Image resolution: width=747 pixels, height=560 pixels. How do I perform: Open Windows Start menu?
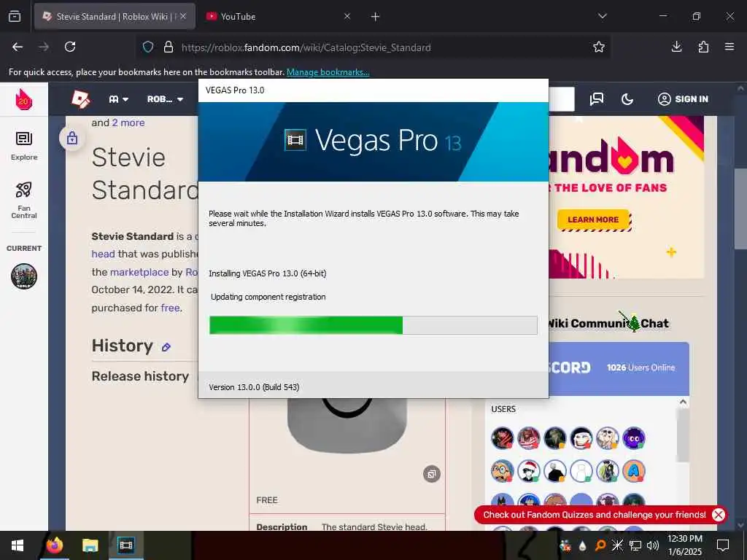18,545
